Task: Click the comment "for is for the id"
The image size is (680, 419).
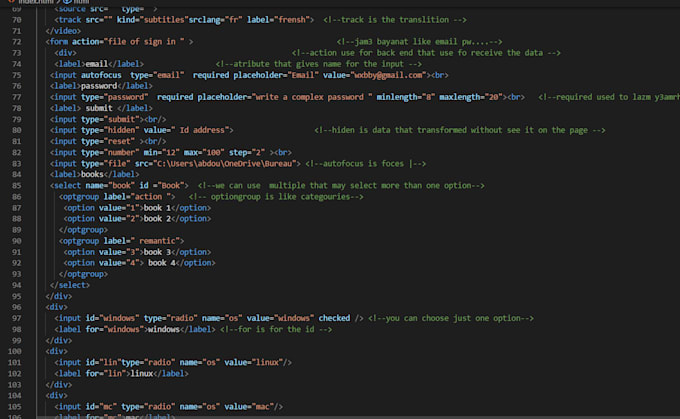Action: 276,329
